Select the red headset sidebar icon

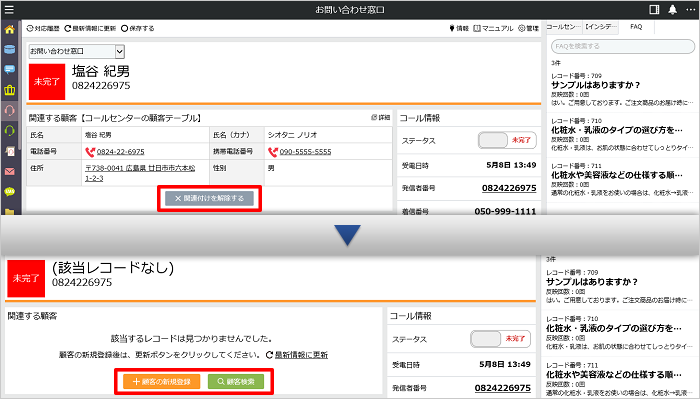coord(9,110)
